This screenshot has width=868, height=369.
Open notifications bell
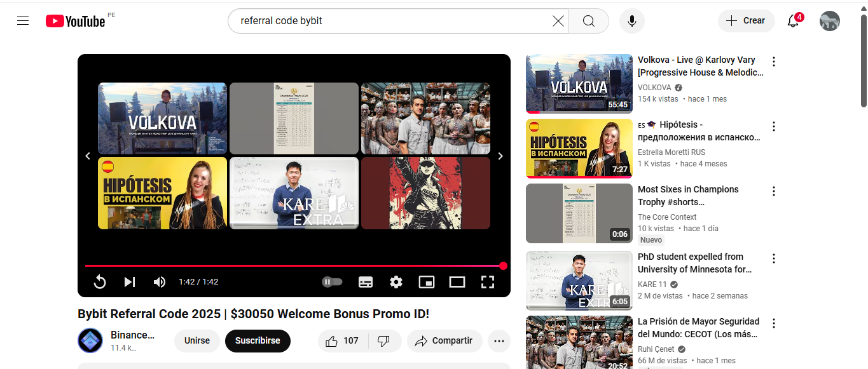(x=793, y=21)
